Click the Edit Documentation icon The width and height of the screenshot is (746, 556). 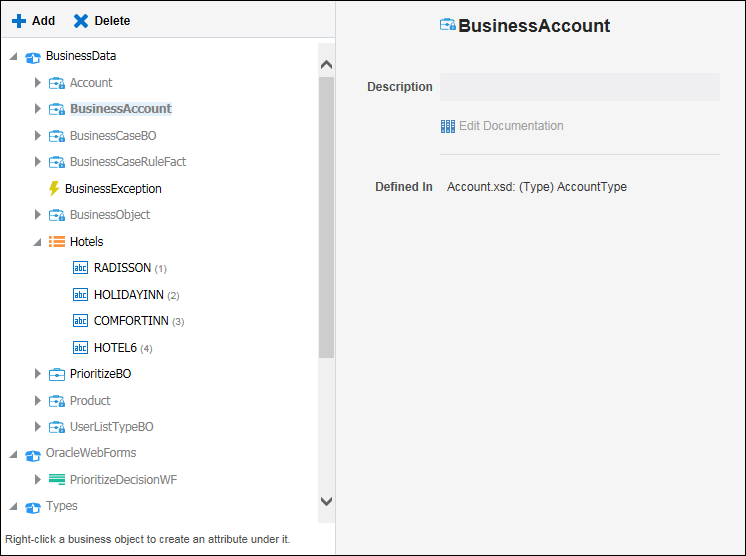click(x=448, y=126)
